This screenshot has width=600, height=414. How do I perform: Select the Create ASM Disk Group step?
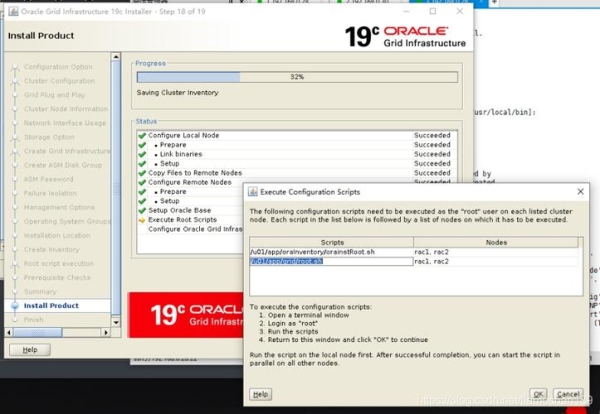point(63,165)
